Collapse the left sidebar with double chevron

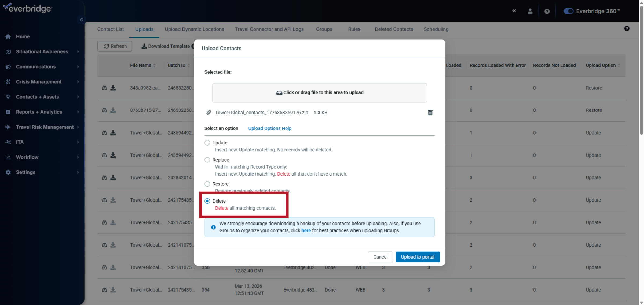(x=82, y=20)
